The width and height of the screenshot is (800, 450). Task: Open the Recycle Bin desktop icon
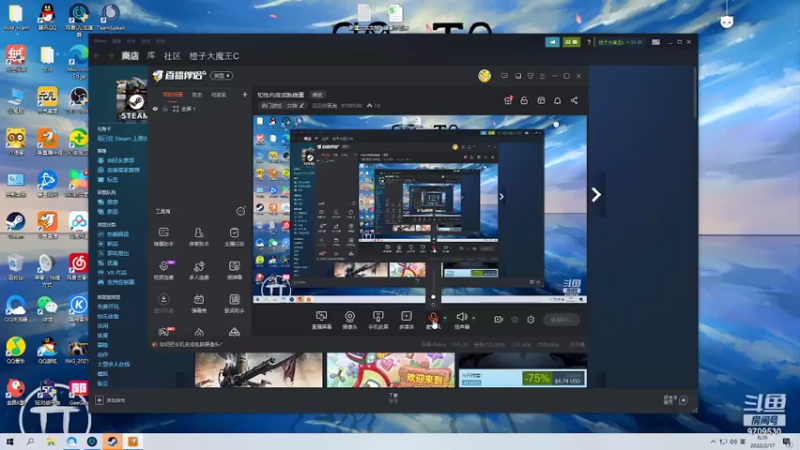coord(15,268)
